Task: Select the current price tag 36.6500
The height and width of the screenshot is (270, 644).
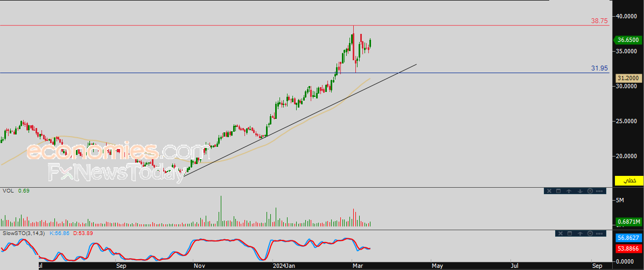Action: click(628, 40)
